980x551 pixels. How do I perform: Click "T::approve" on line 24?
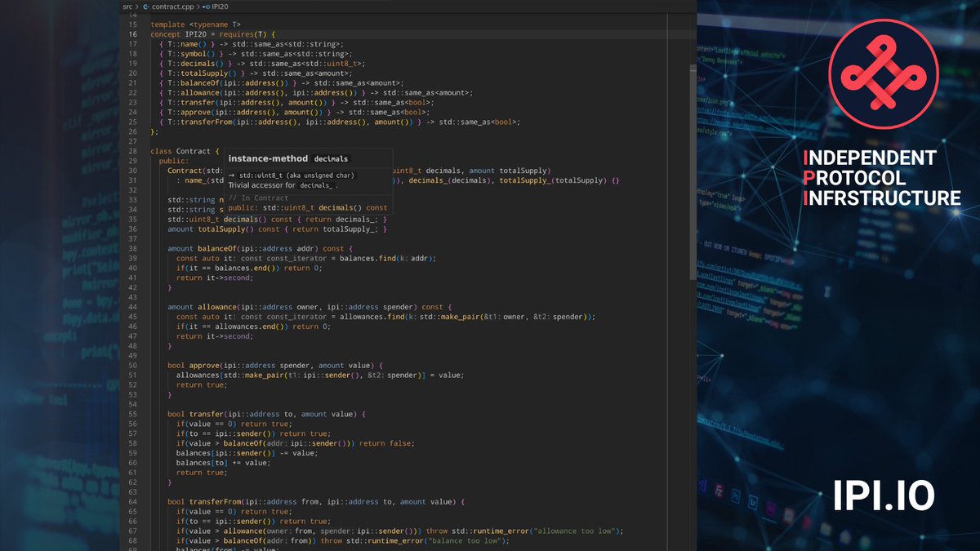[x=189, y=113]
